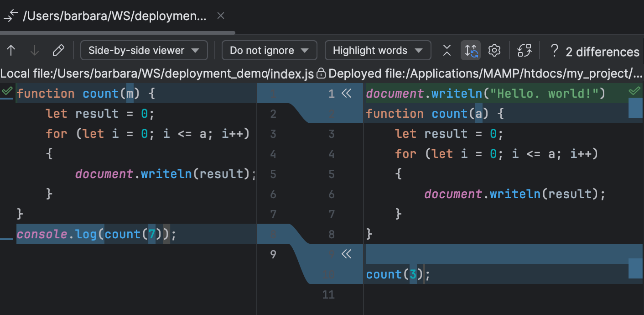Click lower blue marker in right error stripe
This screenshot has height=315, width=644.
(x=635, y=268)
